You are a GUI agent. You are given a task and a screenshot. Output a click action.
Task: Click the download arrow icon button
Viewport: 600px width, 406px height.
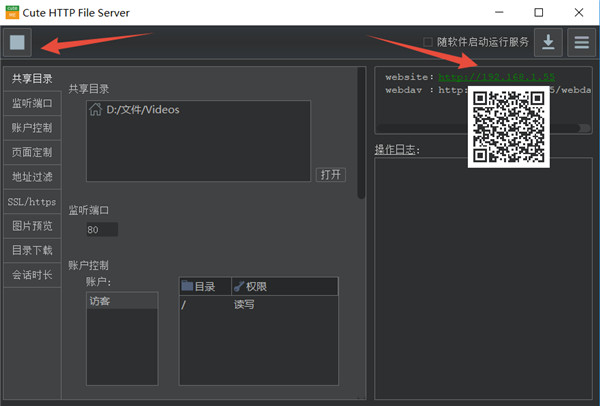tap(548, 42)
